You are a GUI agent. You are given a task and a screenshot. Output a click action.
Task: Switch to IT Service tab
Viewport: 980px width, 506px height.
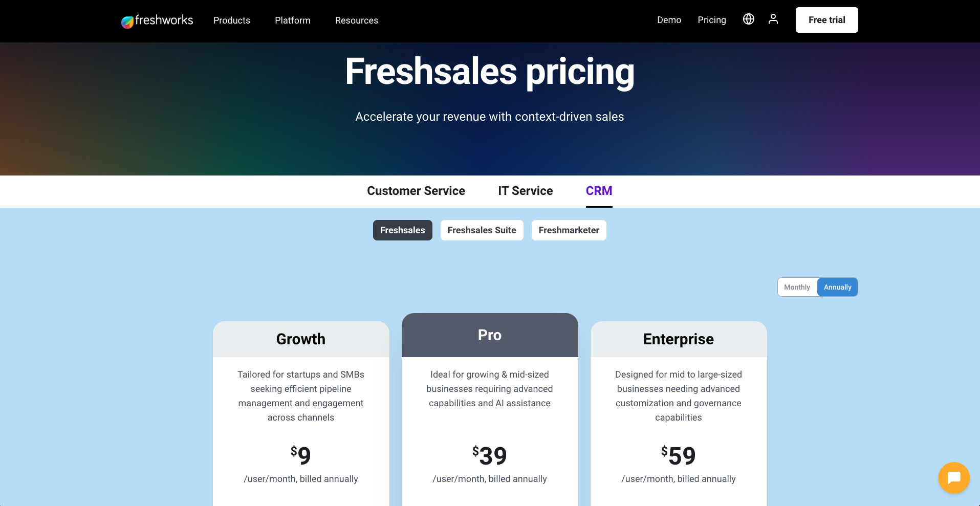(x=526, y=191)
